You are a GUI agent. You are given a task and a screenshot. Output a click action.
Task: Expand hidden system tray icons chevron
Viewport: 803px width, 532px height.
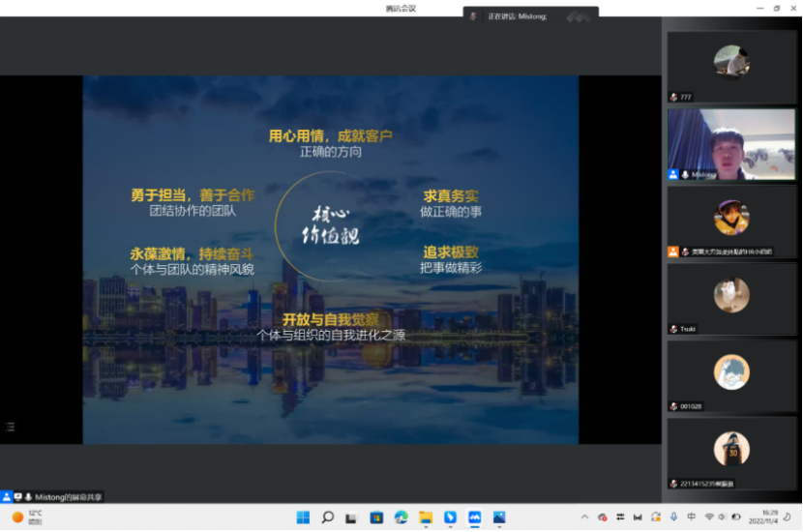pyautogui.click(x=583, y=517)
